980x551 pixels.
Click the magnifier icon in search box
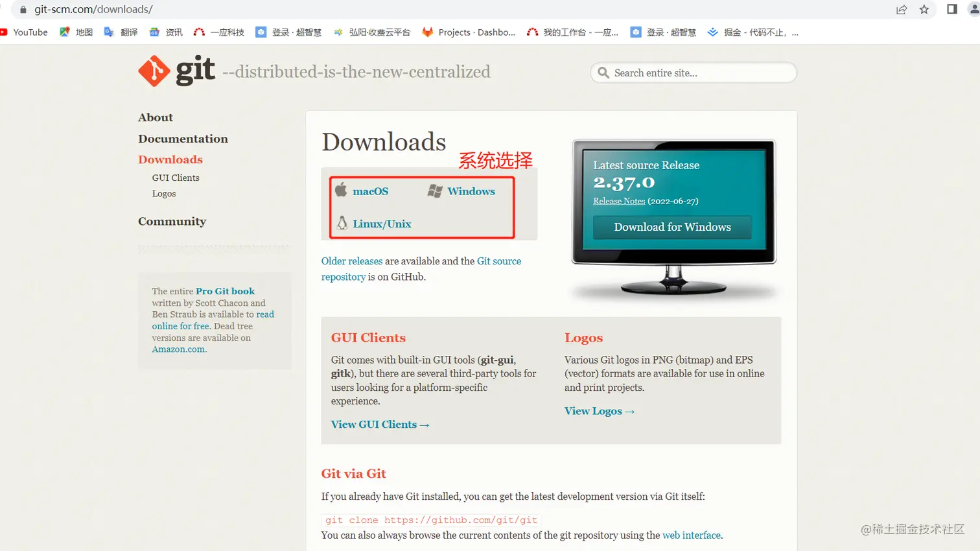[603, 73]
